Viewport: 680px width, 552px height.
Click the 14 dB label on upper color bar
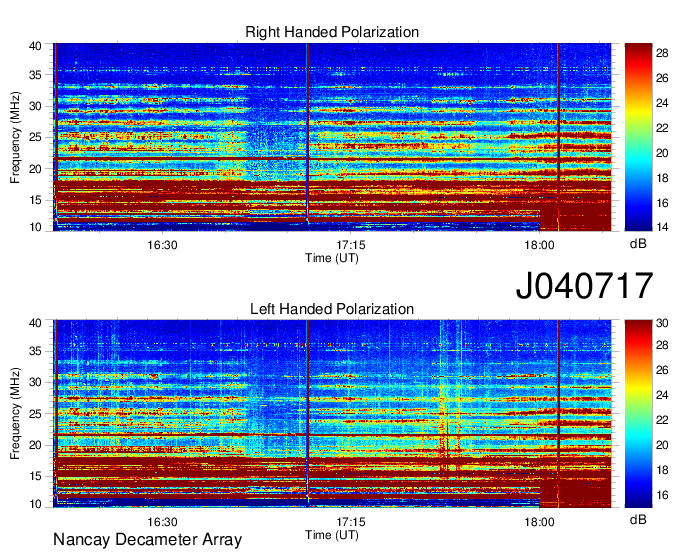click(x=662, y=227)
